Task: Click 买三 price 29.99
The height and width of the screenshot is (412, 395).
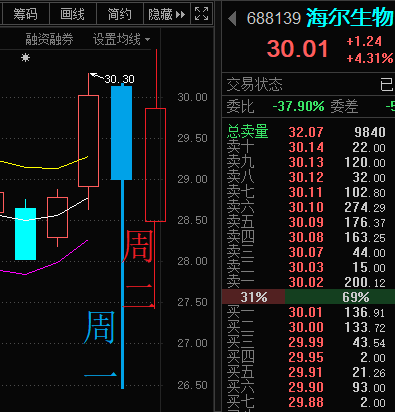Action: click(306, 342)
